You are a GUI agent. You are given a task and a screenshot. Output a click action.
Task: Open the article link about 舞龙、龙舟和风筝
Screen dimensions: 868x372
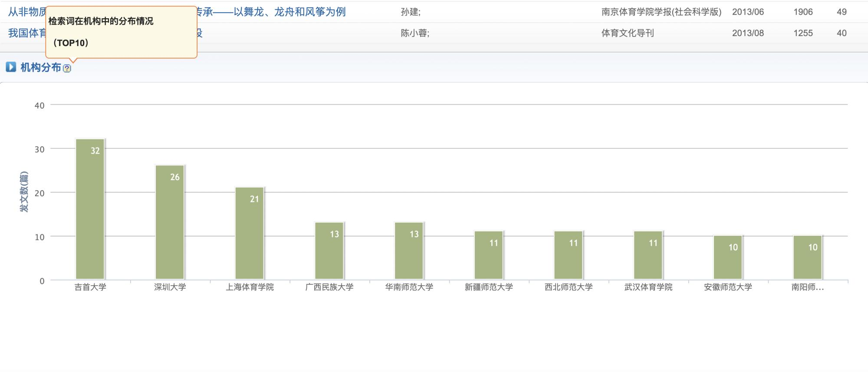point(278,12)
